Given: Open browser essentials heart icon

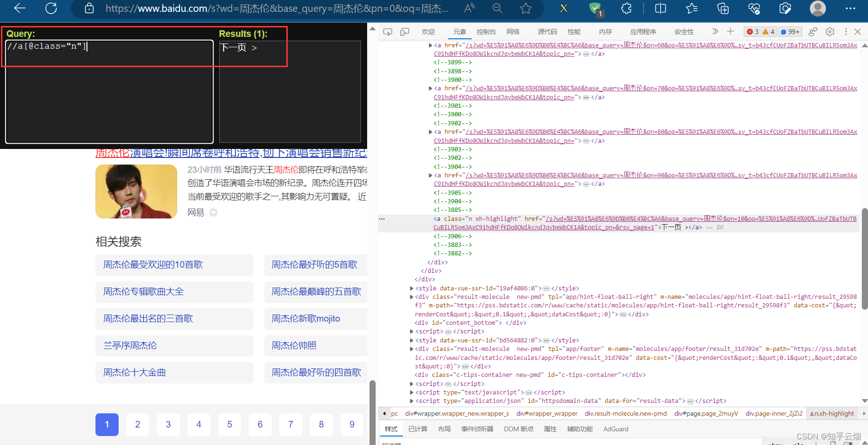Looking at the screenshot, I should 754,8.
